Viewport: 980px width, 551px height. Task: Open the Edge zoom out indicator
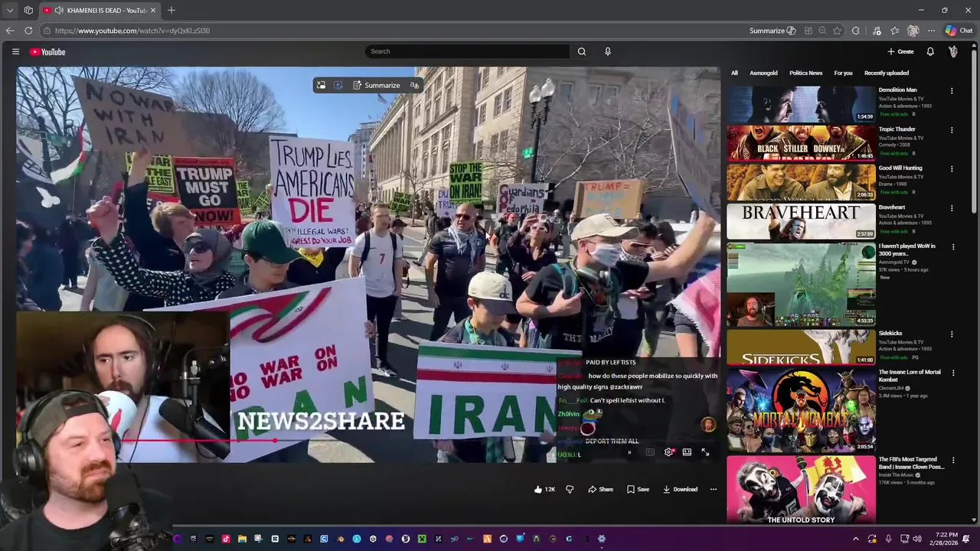(x=822, y=31)
